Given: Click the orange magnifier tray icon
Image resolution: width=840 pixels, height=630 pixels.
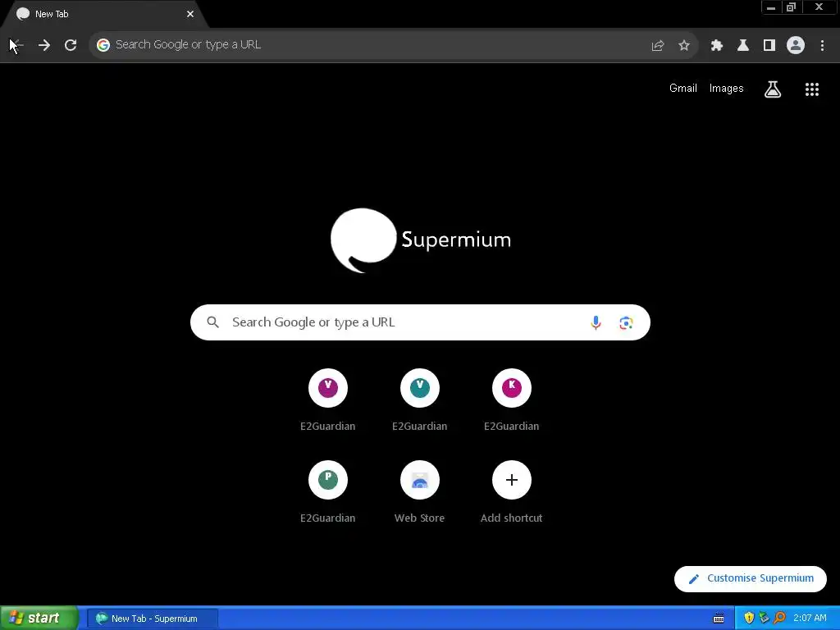Looking at the screenshot, I should pyautogui.click(x=779, y=619).
